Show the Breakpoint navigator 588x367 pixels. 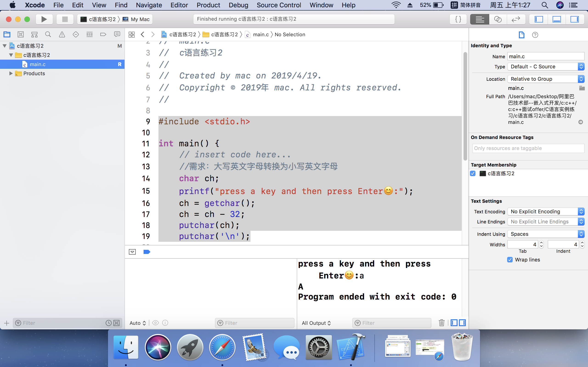tap(103, 34)
